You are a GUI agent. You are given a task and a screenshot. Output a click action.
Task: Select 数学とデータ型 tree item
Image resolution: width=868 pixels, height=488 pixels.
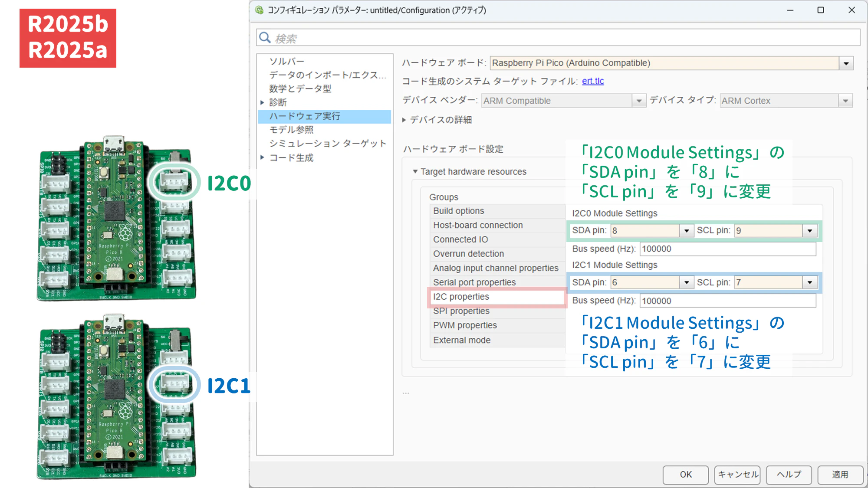[300, 88]
